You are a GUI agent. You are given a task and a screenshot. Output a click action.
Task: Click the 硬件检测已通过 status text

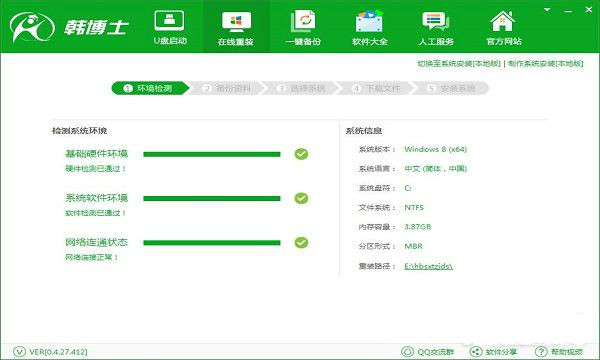tap(96, 169)
